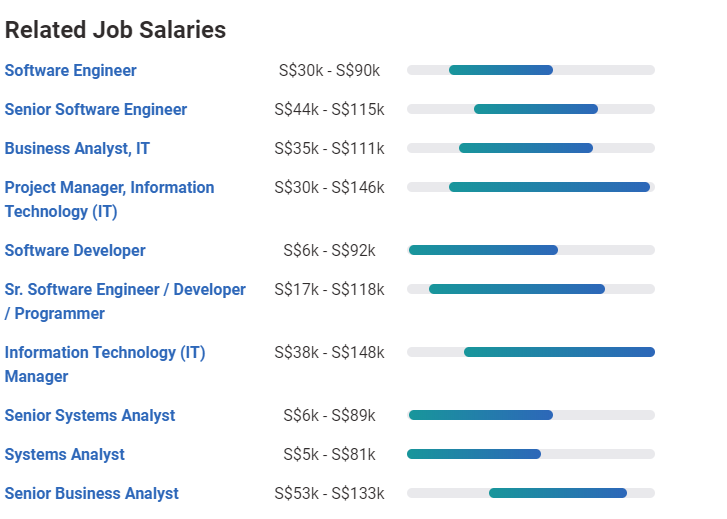Open the Senior Software Engineer link

coord(96,109)
